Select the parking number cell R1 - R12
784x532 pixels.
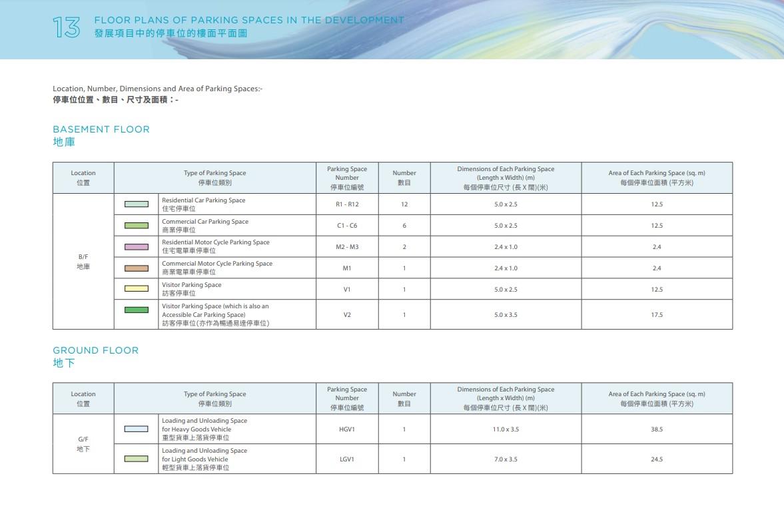pos(347,204)
